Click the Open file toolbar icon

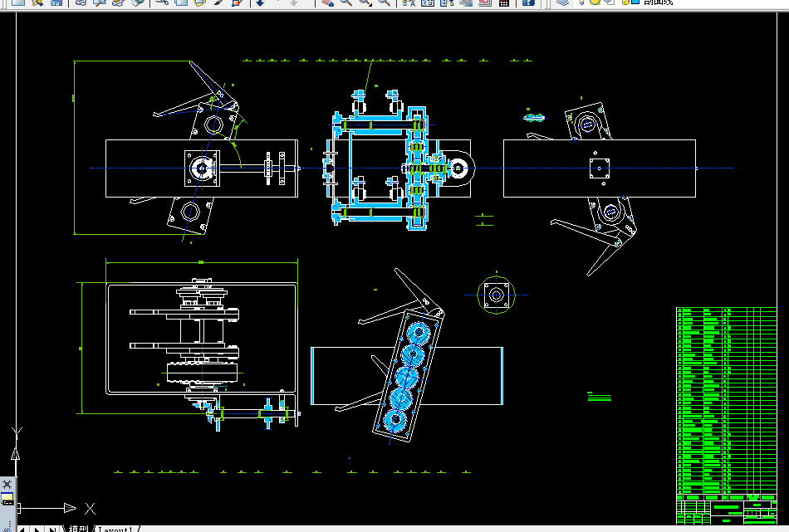tap(37, 2)
